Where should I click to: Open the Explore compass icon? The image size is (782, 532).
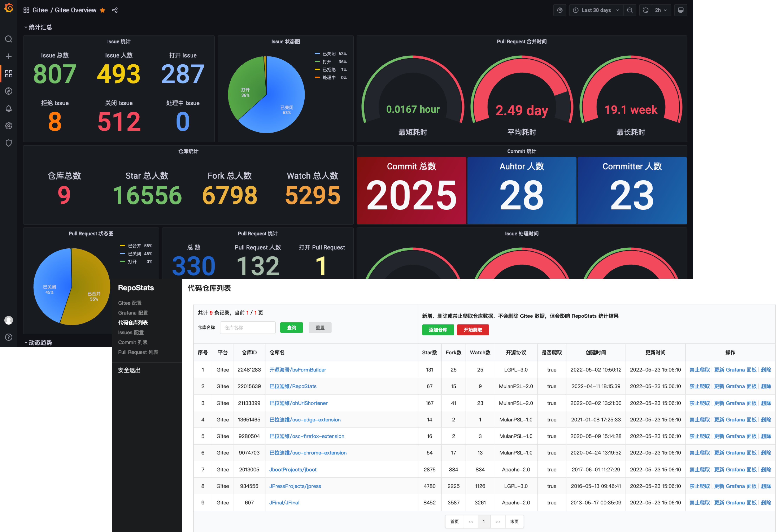tap(9, 91)
